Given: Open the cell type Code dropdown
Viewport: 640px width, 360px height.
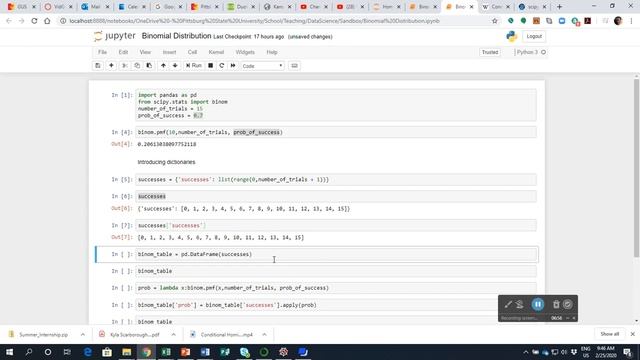Looking at the screenshot, I should coord(262,66).
